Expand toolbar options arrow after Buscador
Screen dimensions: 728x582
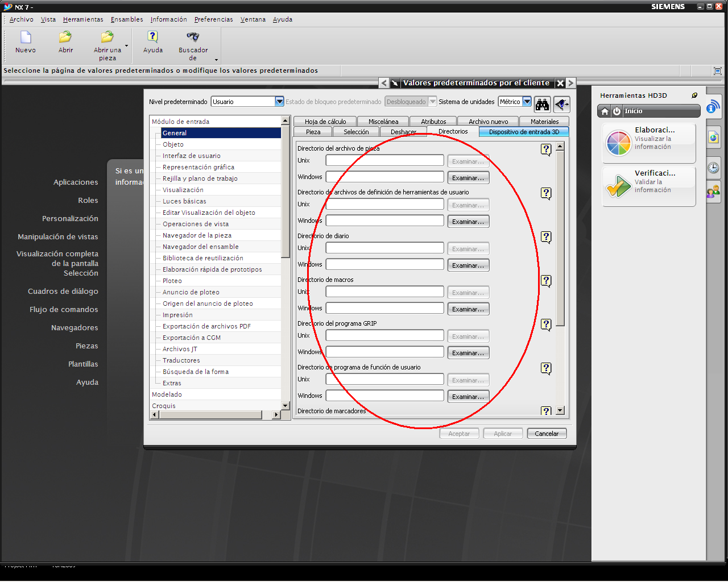216,60
